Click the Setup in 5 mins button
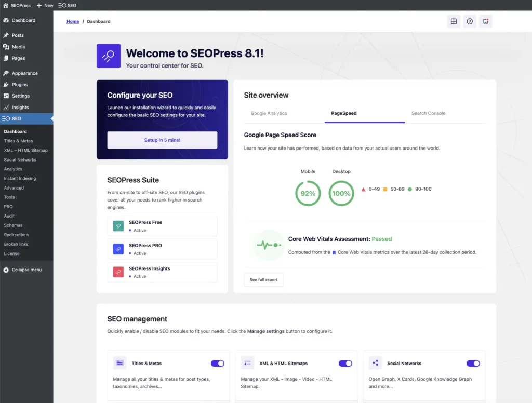This screenshot has height=403, width=532. [162, 141]
